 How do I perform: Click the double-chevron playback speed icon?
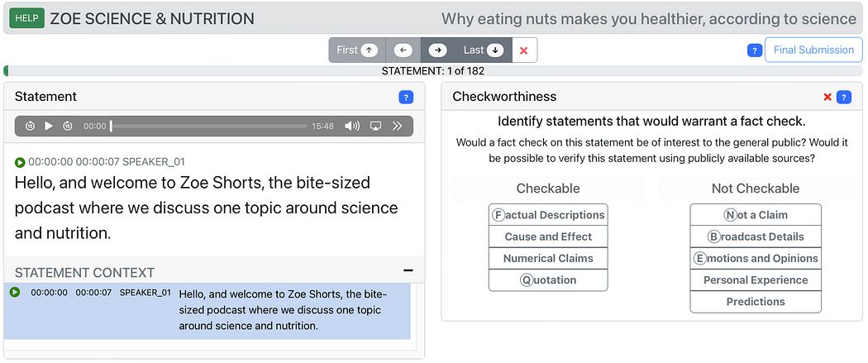coord(397,127)
